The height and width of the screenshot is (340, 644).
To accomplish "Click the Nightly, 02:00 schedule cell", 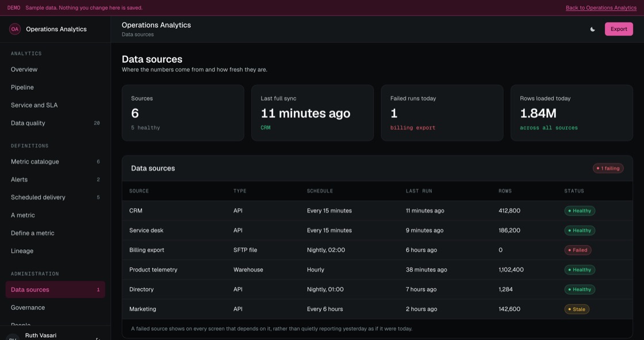I will 325,250.
